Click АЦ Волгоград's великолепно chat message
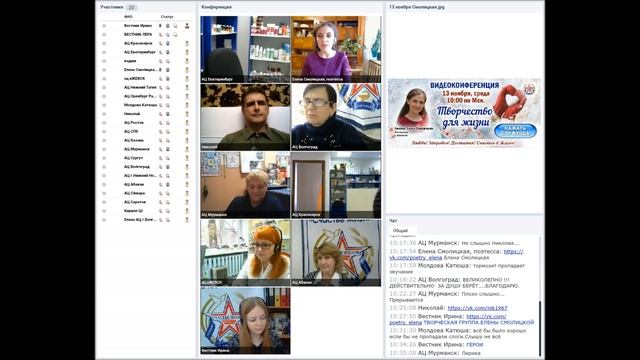Image resolution: width=640 pixels, height=360 pixels. coord(454,283)
